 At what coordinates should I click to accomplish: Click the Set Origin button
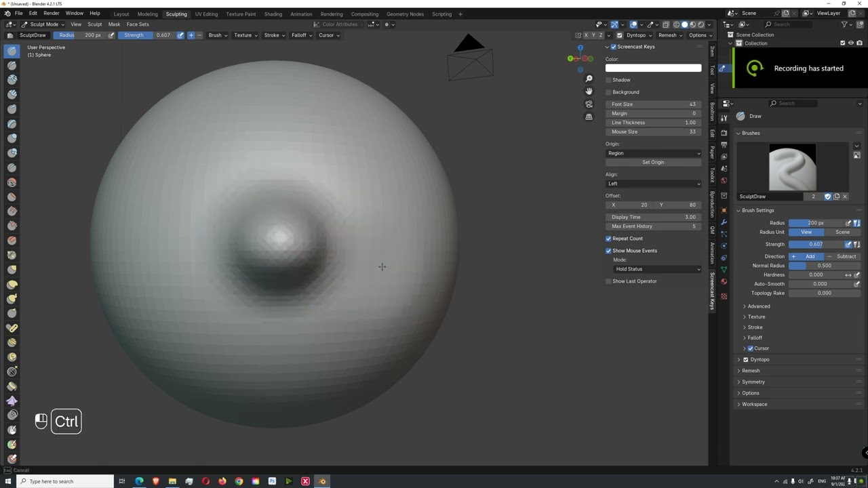654,162
